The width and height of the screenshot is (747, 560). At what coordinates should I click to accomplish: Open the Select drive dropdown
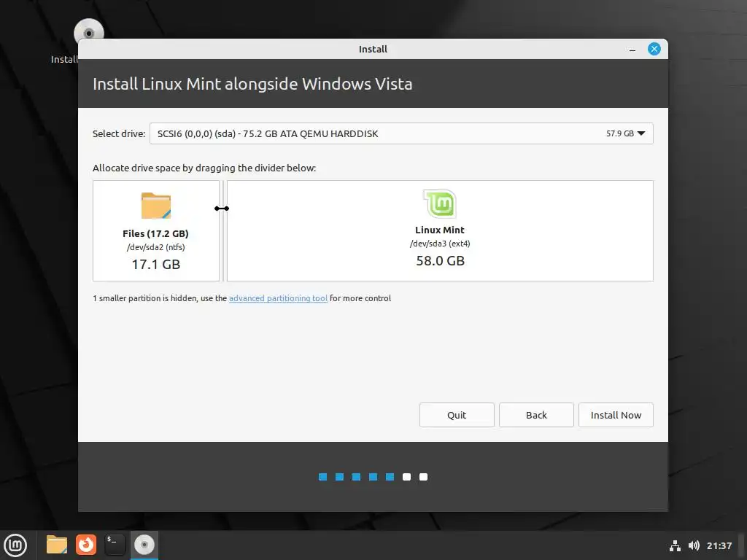(401, 133)
